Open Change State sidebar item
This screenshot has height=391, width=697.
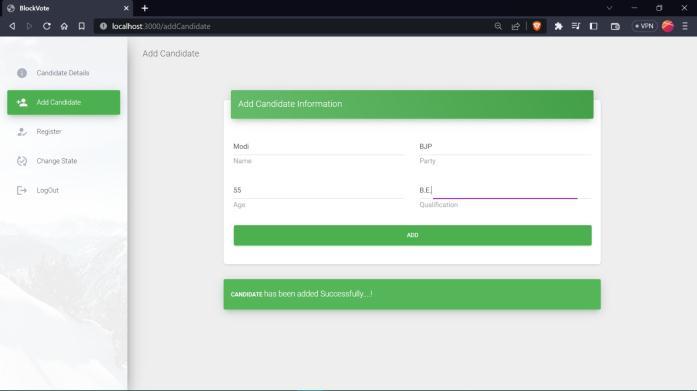click(64, 161)
